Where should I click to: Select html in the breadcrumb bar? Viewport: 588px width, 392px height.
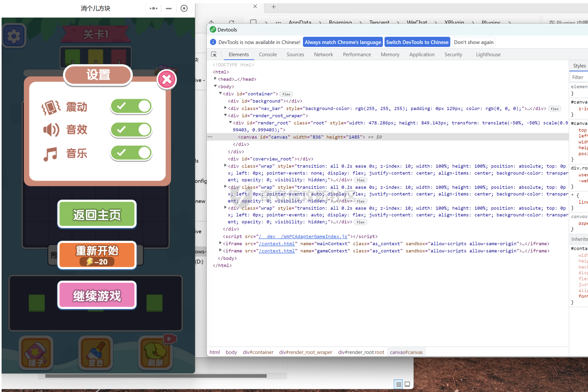click(x=214, y=352)
